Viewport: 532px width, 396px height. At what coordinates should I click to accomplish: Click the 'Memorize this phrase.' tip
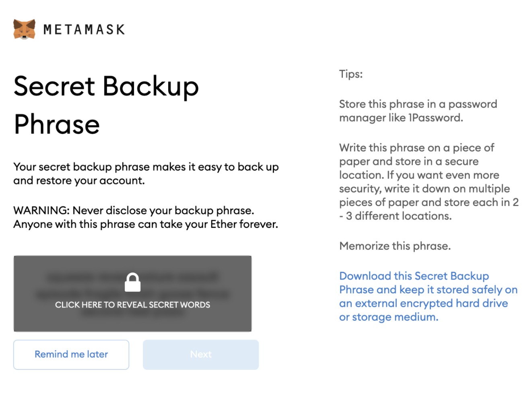pyautogui.click(x=394, y=246)
